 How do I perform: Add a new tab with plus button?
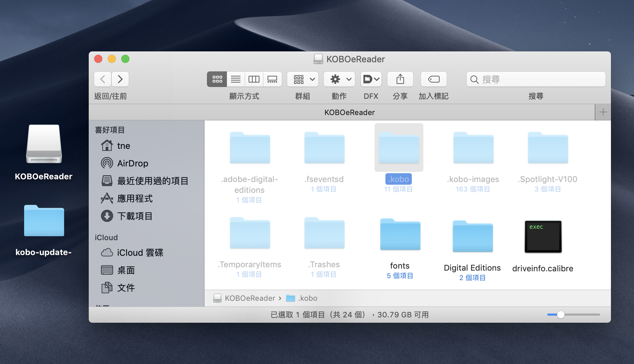pos(603,112)
